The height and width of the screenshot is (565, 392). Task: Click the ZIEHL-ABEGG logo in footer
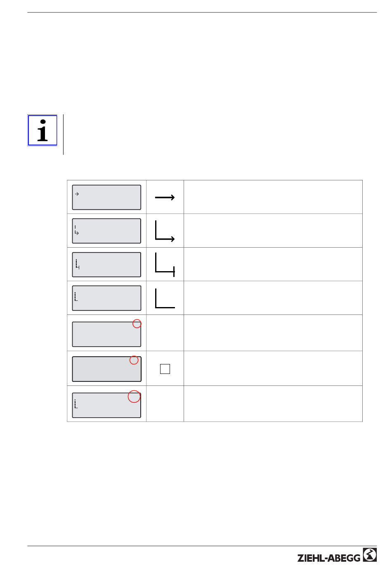(x=337, y=556)
